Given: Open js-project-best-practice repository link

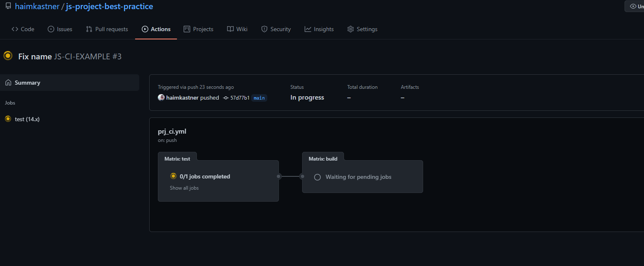Looking at the screenshot, I should point(109,7).
